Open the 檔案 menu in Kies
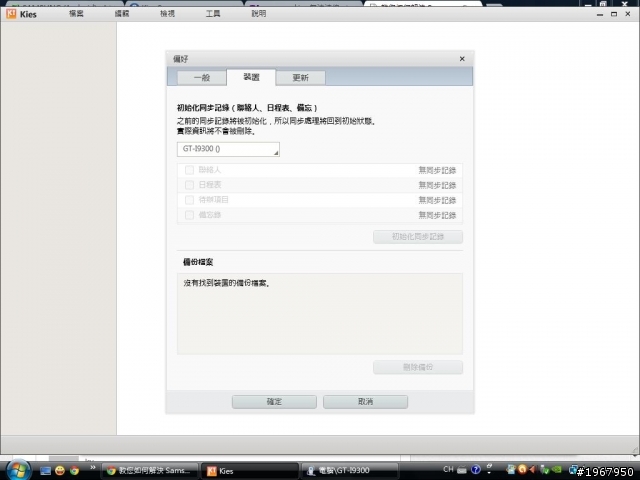This screenshot has width=640, height=480. [76, 13]
